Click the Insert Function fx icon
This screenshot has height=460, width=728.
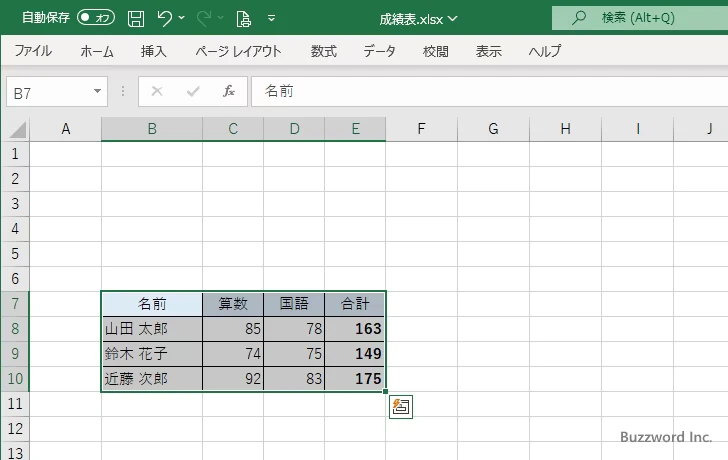tap(229, 91)
